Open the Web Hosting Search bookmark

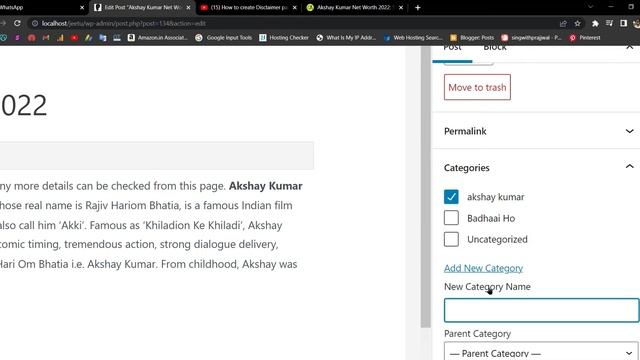click(x=413, y=38)
